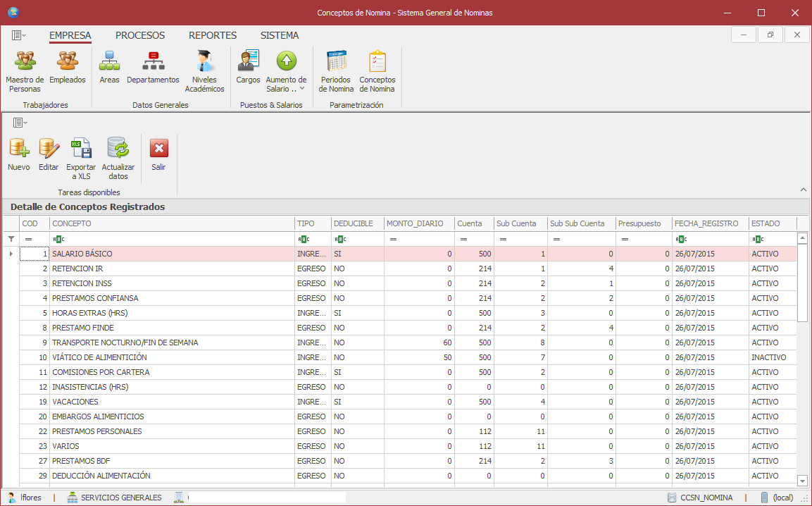
Task: Click the application globe icon in title bar
Action: (x=13, y=13)
